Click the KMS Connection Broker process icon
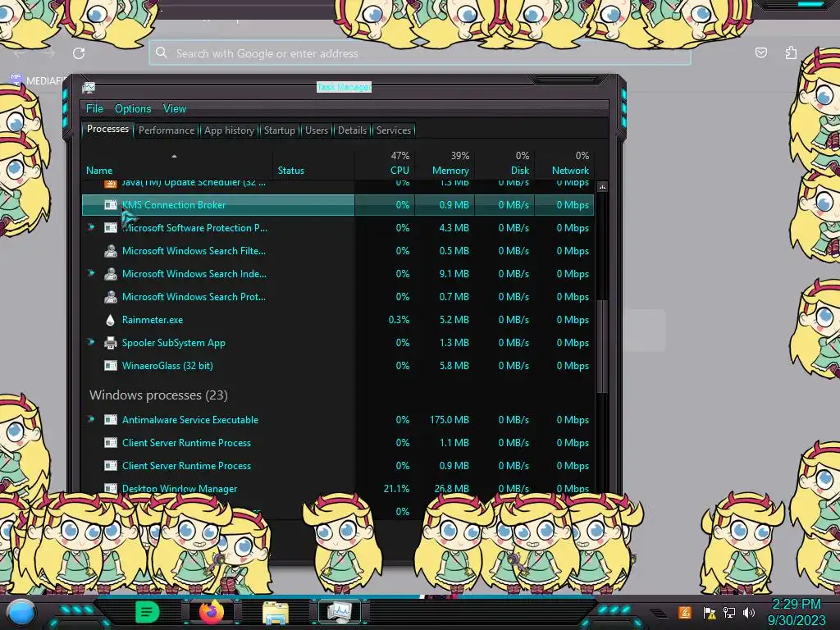Screen dimensions: 840x630 (x=111, y=204)
